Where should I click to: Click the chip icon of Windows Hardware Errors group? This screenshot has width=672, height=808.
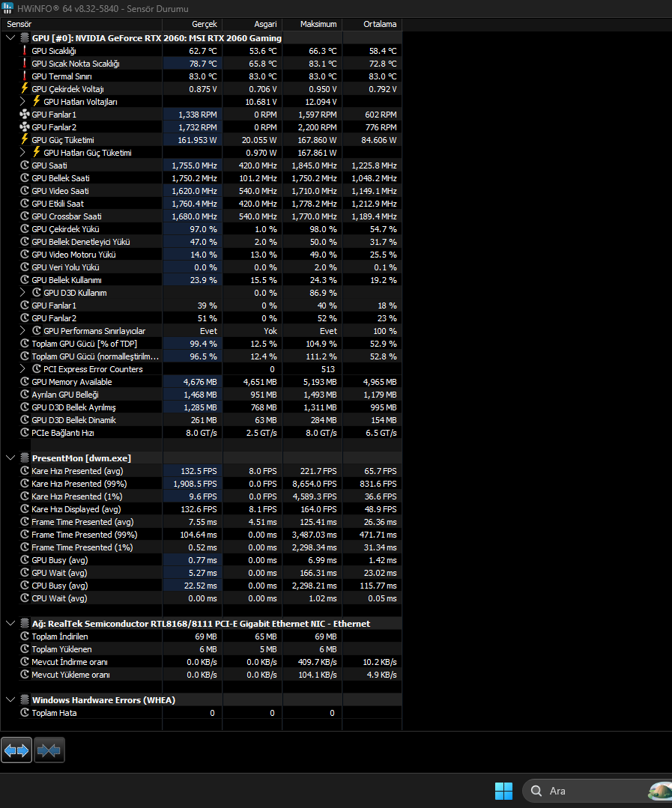(24, 699)
